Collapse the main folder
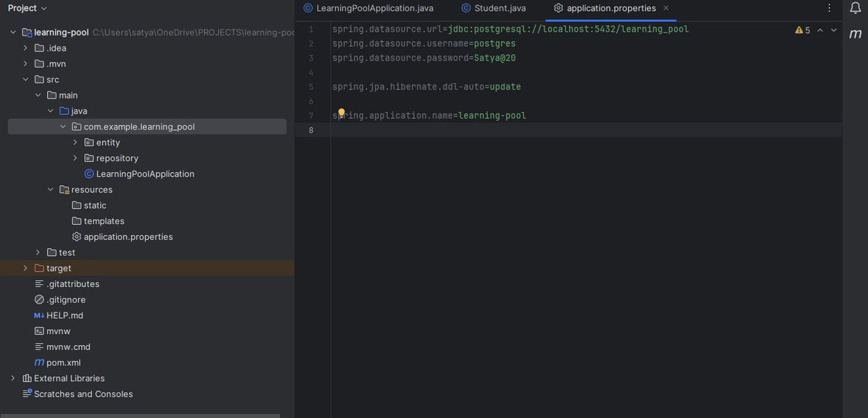The width and height of the screenshot is (868, 418). tap(38, 95)
